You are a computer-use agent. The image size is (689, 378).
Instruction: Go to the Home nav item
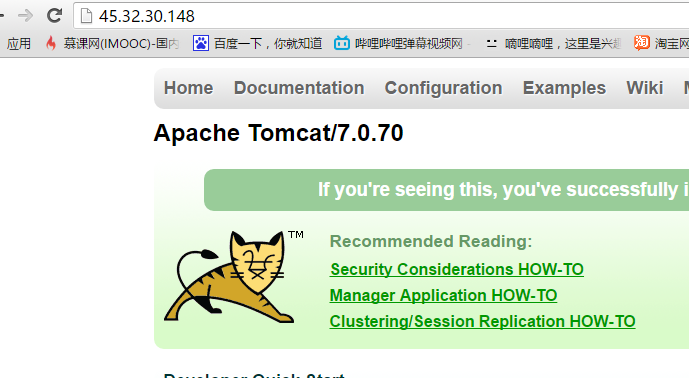pos(189,88)
